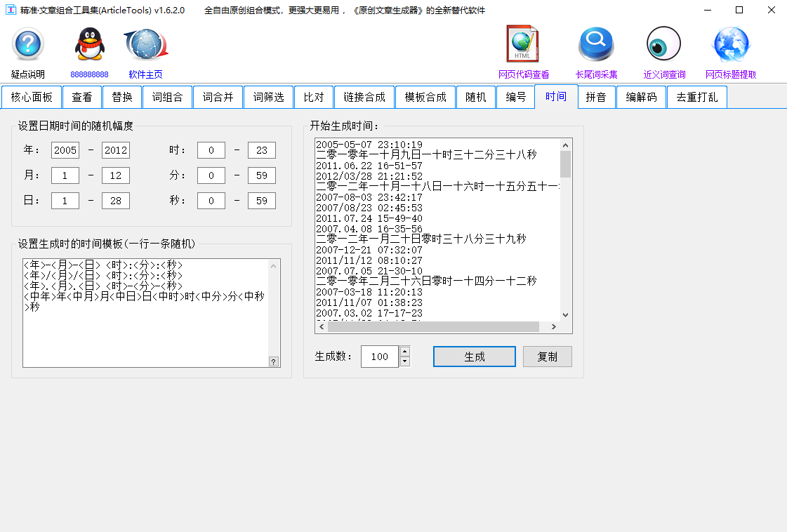Launch 网页代码查看 HTML viewer icon
The width and height of the screenshot is (787, 532).
point(522,44)
